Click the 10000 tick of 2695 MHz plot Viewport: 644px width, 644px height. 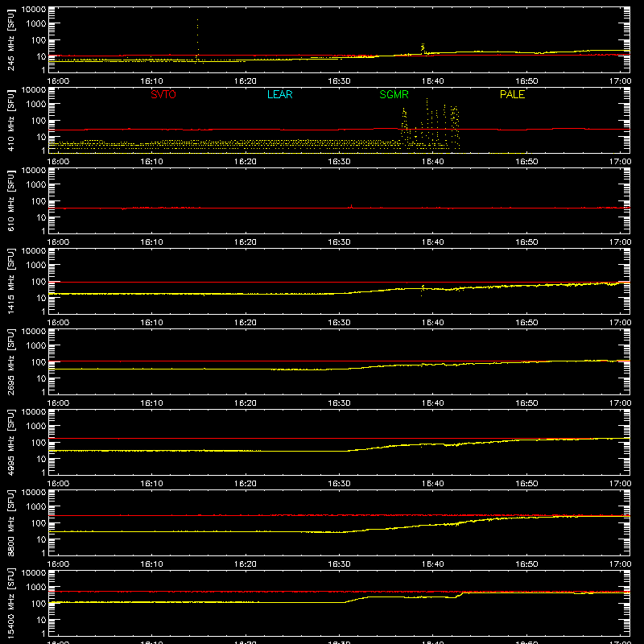coord(34,332)
